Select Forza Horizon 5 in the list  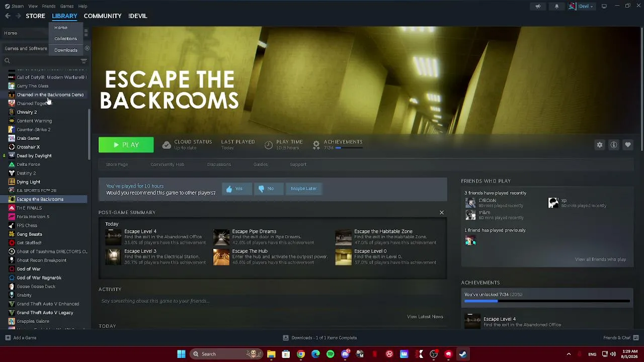33,217
